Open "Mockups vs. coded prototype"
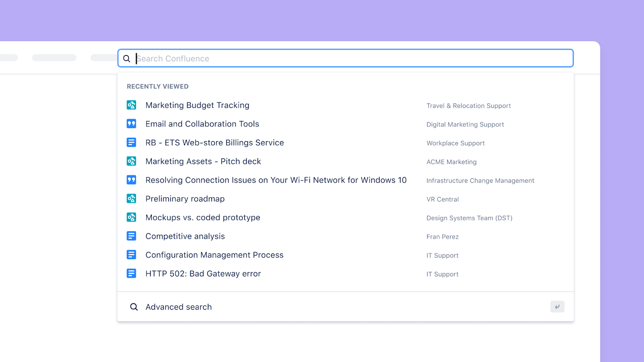The height and width of the screenshot is (362, 644). click(202, 217)
